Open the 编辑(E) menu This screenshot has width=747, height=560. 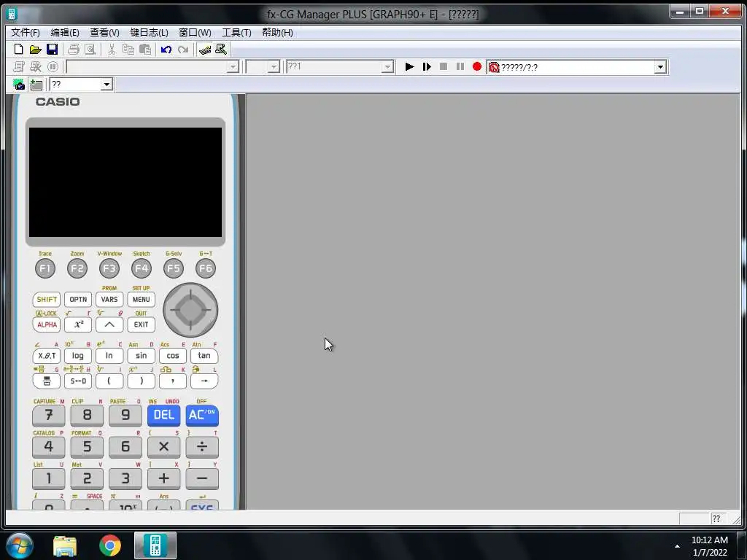[x=65, y=32]
